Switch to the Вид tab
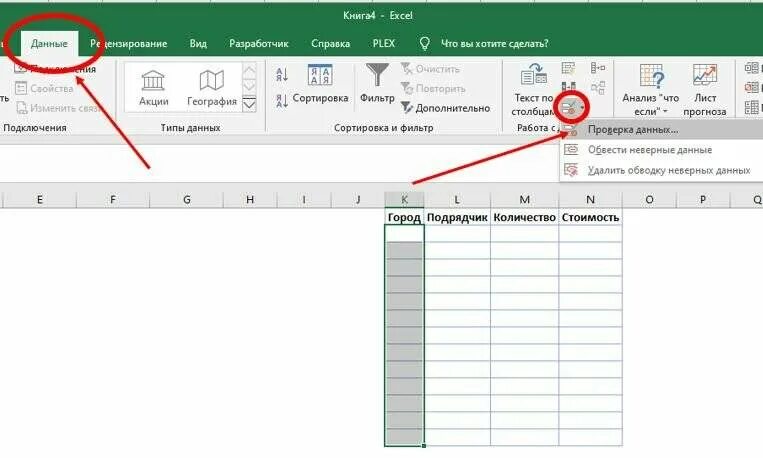Viewport: 763px width, 458px height. [x=198, y=44]
